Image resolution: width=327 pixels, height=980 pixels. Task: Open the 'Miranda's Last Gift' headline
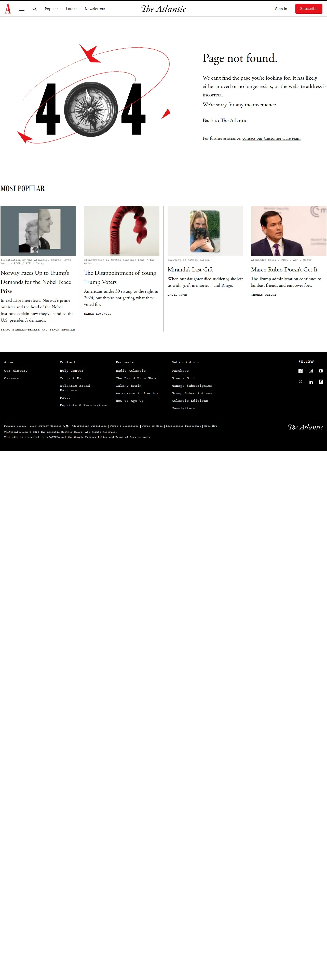click(x=190, y=269)
